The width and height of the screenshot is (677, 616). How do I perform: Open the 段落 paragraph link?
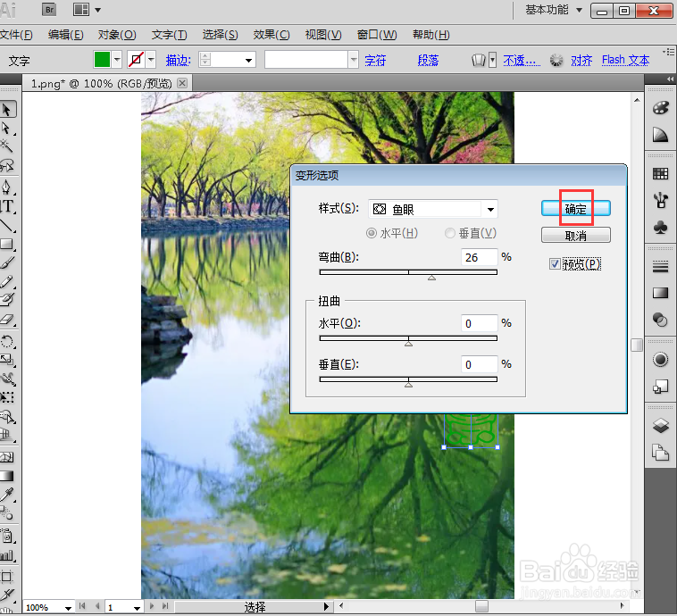pos(428,61)
